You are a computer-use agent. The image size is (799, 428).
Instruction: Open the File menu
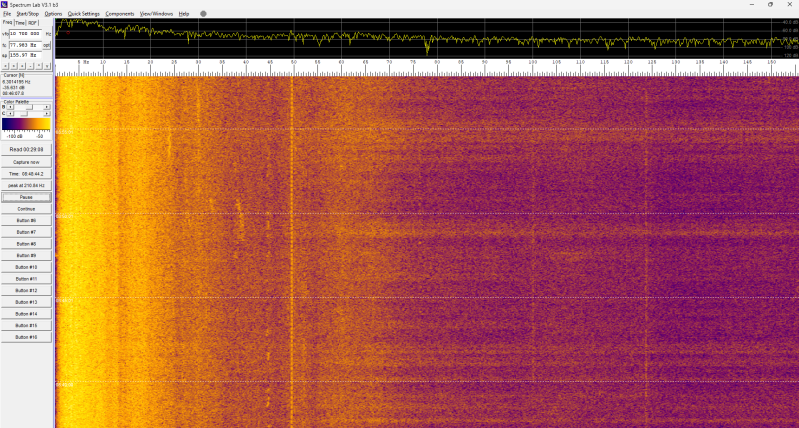tap(7, 14)
